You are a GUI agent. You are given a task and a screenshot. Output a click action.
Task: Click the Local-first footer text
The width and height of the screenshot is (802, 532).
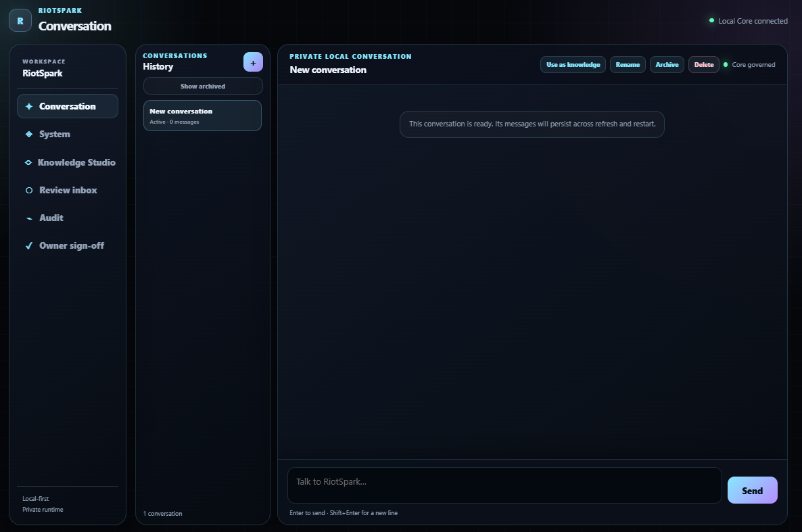click(36, 499)
